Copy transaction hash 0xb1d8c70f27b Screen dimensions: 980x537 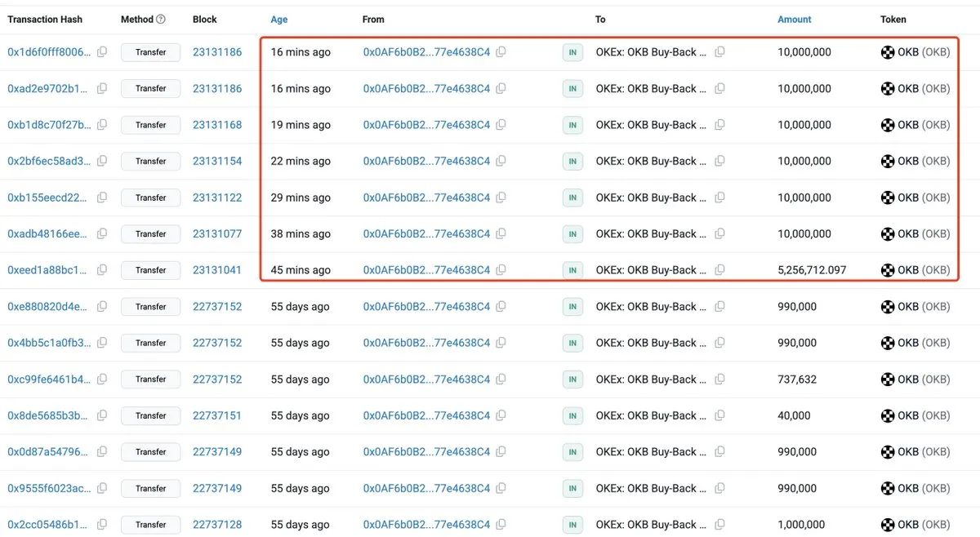click(x=102, y=125)
